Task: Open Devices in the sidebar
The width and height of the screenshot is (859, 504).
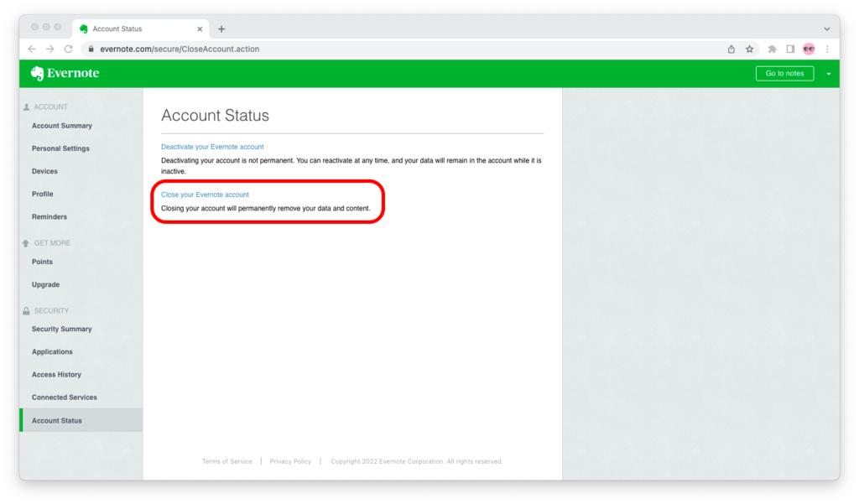Action: 44,171
